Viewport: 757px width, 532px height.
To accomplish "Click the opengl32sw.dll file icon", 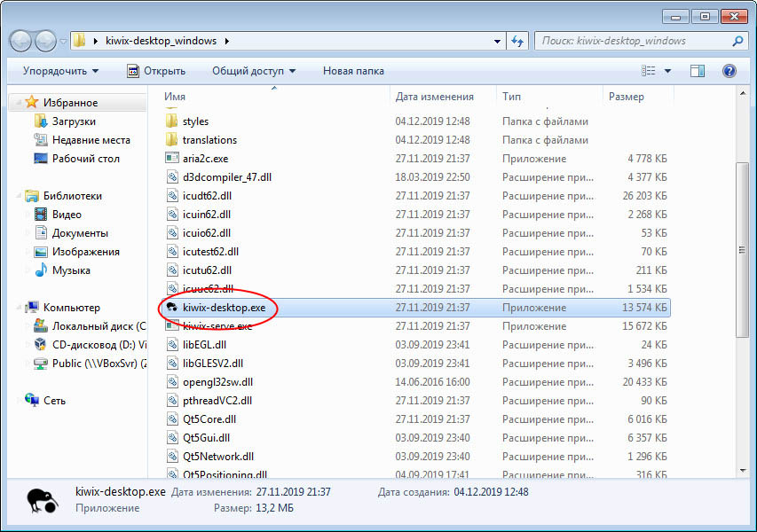I will click(x=172, y=381).
